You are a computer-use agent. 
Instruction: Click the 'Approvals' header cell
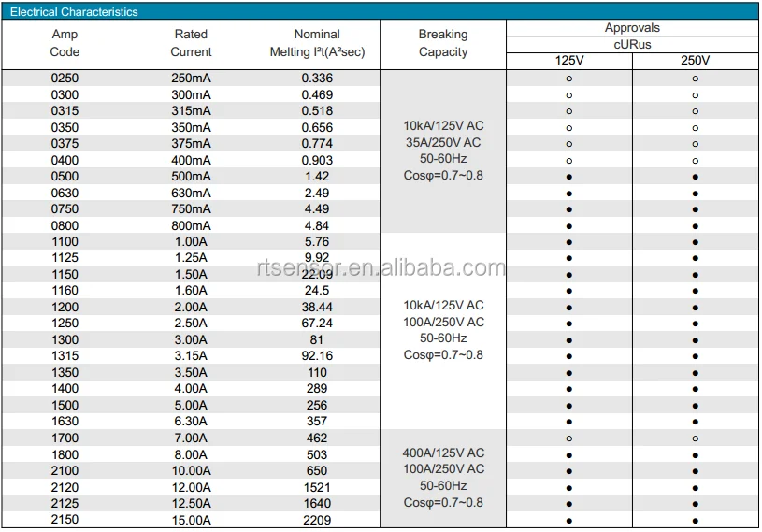coord(632,28)
